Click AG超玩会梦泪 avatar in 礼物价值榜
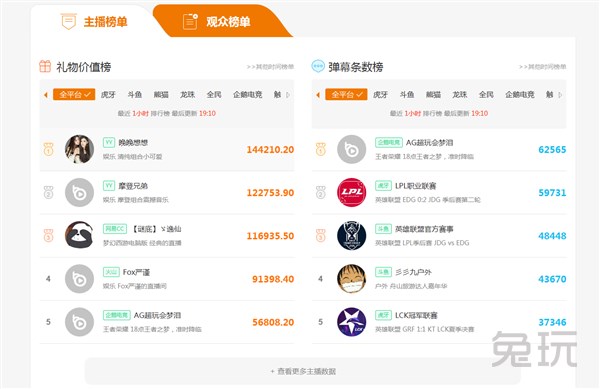This screenshot has height=389, width=600. [79, 322]
